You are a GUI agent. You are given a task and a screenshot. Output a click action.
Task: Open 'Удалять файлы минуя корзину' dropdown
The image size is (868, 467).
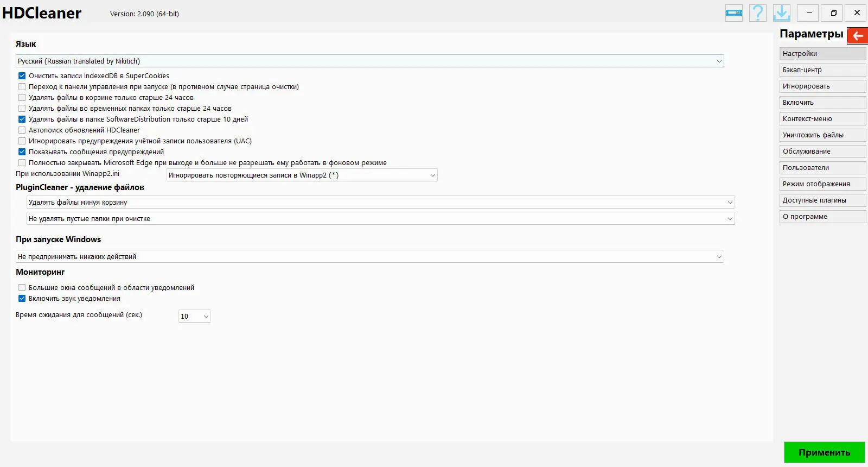click(380, 202)
